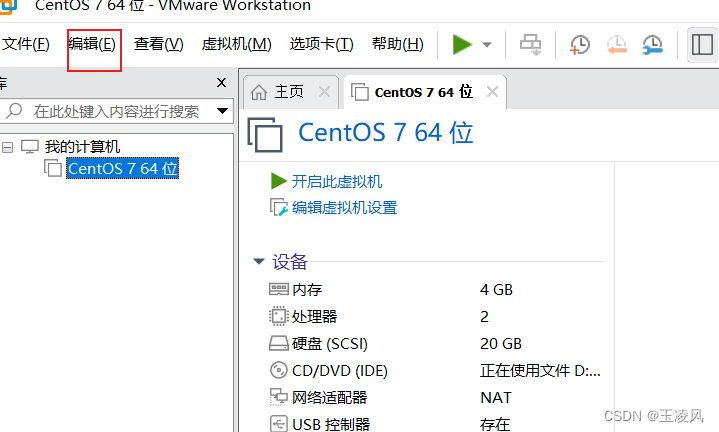Open the snapshot manager toolbar icon
Screen dimensions: 719x432
point(652,45)
